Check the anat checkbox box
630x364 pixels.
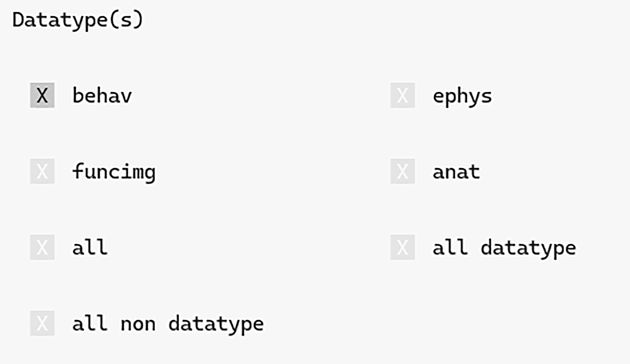click(x=402, y=171)
